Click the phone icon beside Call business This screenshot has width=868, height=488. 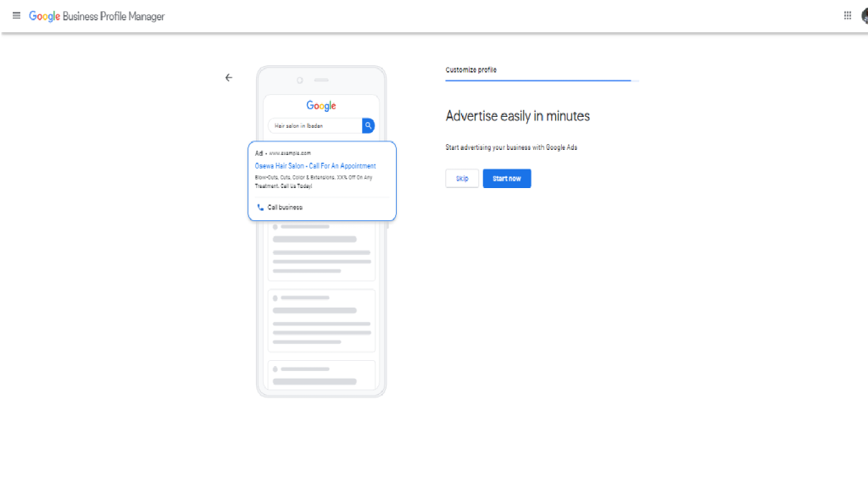pyautogui.click(x=260, y=208)
